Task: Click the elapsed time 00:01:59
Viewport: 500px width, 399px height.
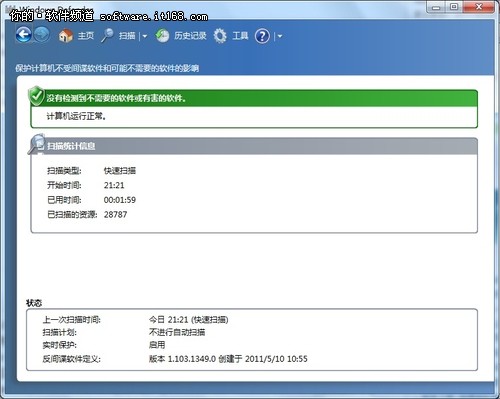Action: coord(120,200)
